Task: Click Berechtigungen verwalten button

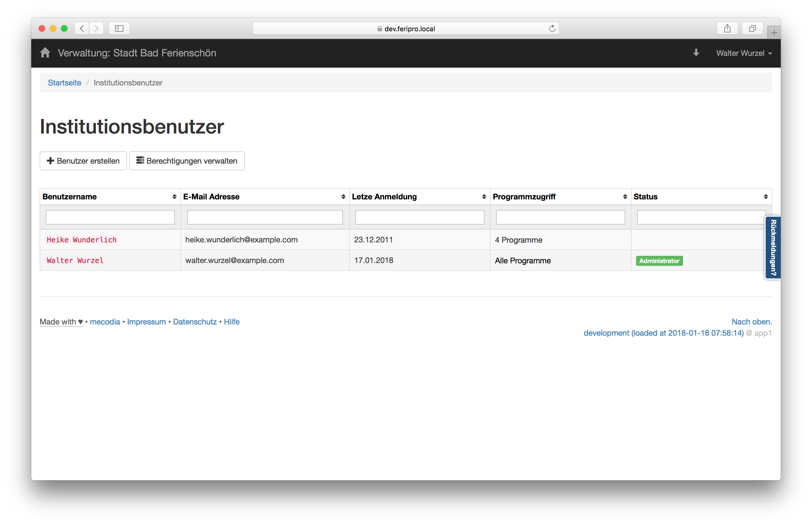Action: click(187, 161)
